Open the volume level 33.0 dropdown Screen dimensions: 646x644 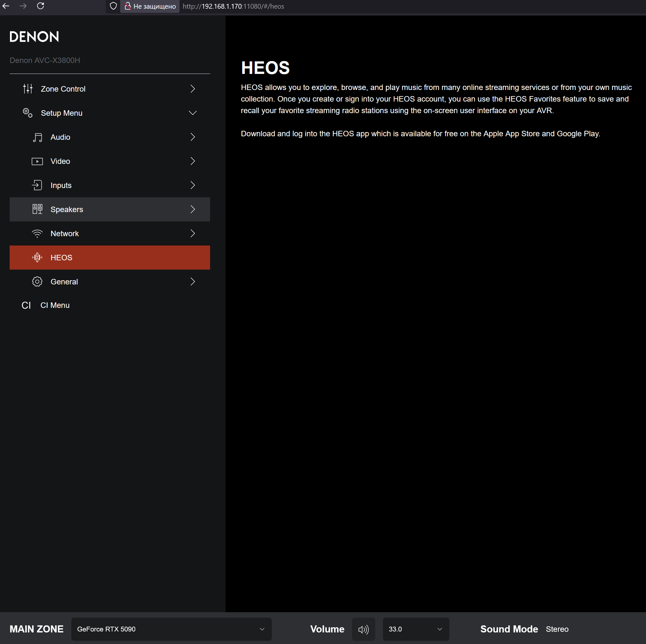point(416,629)
